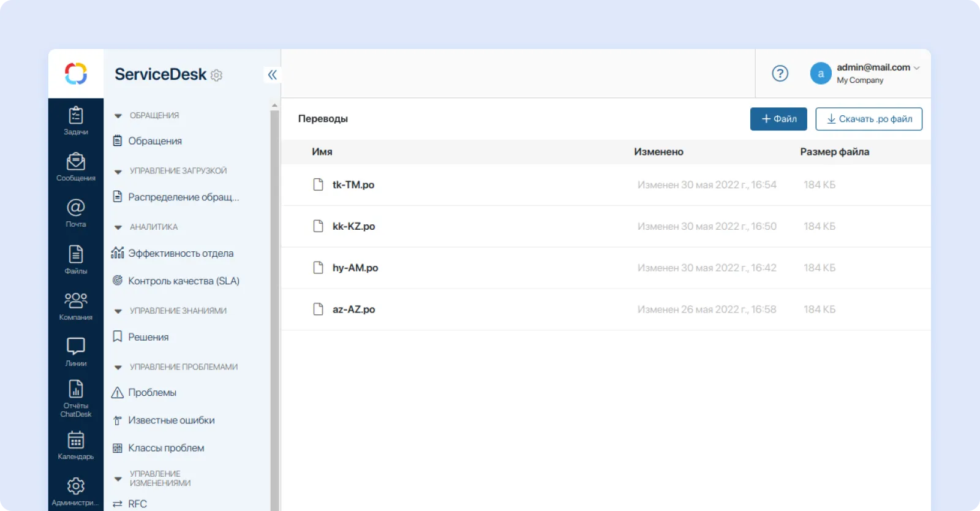Click the gear icon beside ServiceDesk
This screenshot has width=980, height=511.
(x=216, y=75)
